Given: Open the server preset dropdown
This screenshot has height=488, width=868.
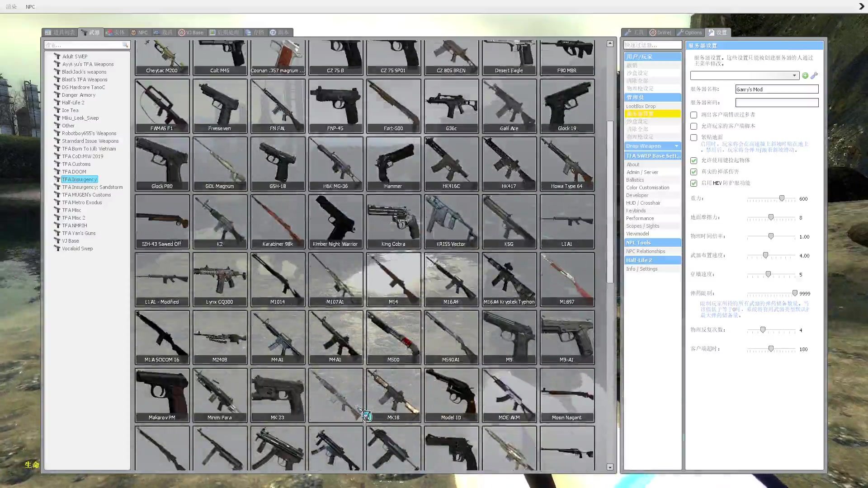Looking at the screenshot, I should pyautogui.click(x=745, y=75).
